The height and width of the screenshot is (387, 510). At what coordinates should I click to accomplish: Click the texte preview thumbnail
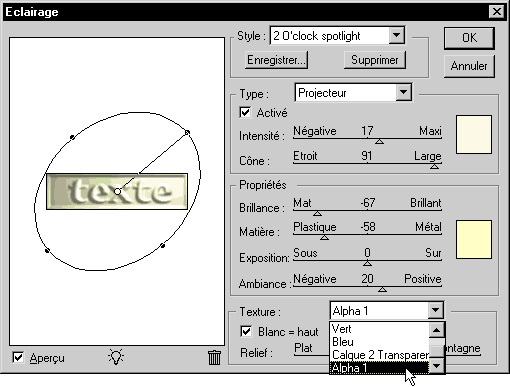point(117,191)
